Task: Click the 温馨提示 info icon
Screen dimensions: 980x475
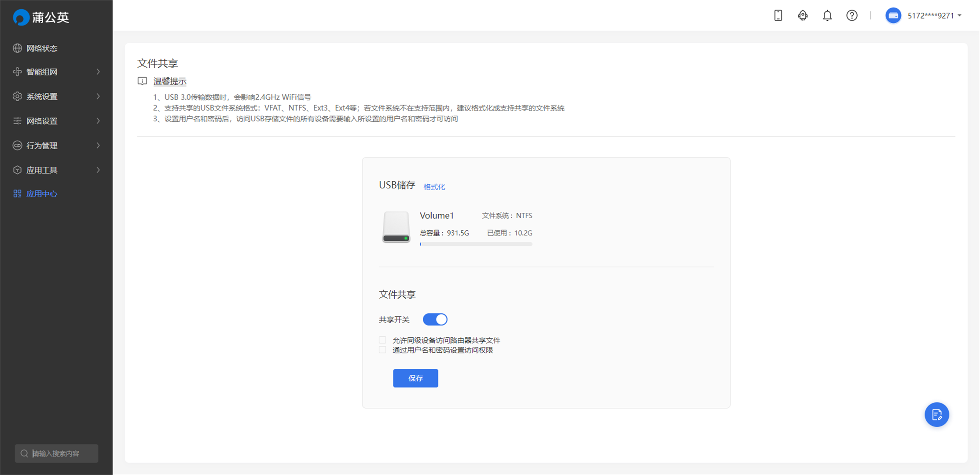Action: pyautogui.click(x=142, y=81)
